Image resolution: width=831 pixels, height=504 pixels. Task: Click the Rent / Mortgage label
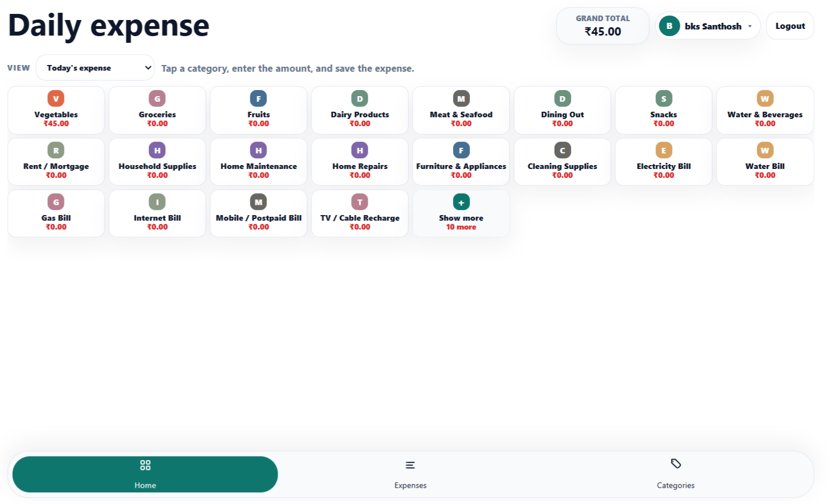point(56,166)
